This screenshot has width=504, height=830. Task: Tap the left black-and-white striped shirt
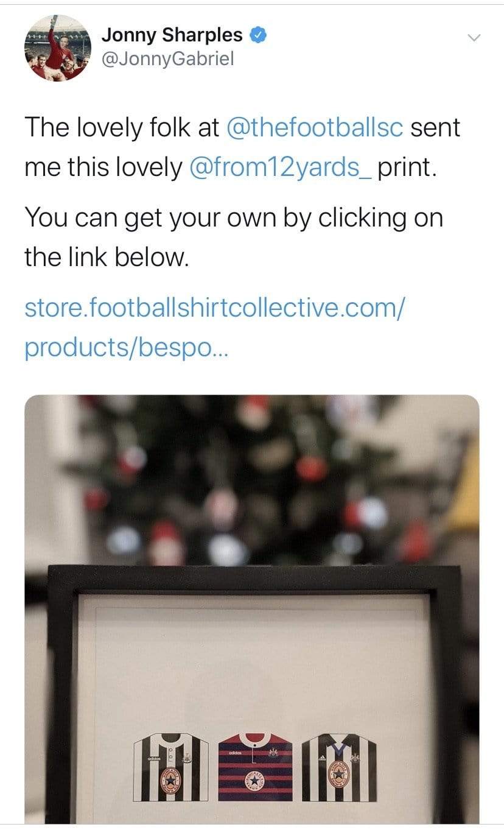click(171, 767)
